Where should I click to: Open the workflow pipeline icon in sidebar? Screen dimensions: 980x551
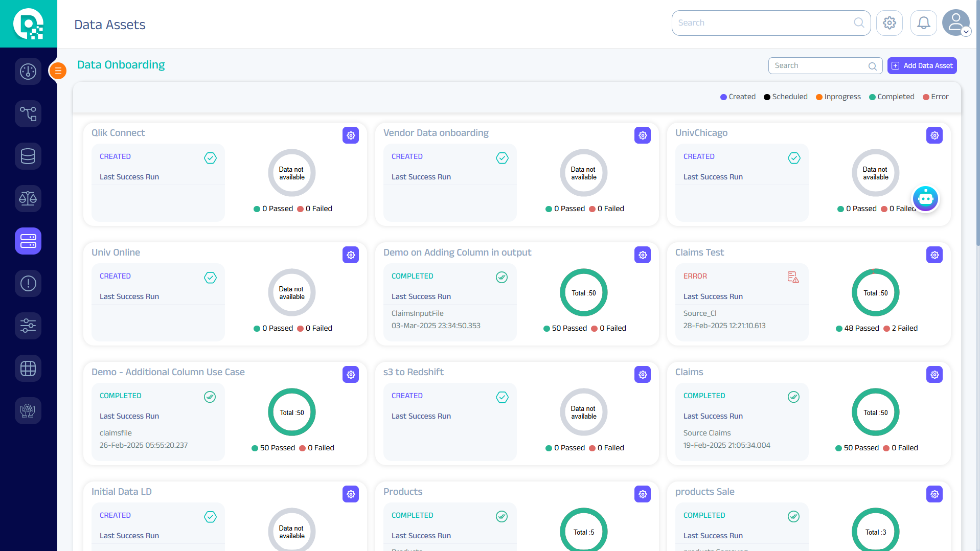(28, 113)
